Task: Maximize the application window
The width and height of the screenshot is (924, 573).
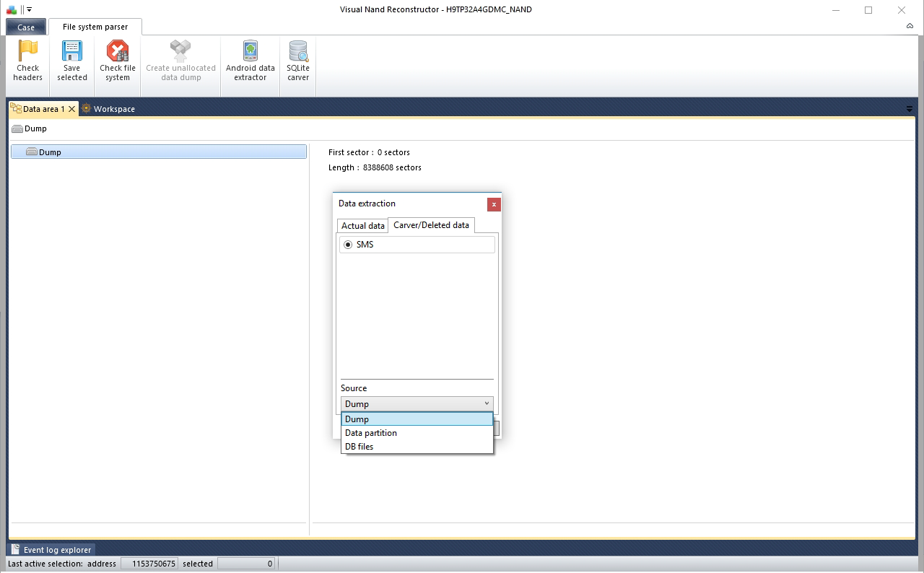Action: pyautogui.click(x=868, y=10)
